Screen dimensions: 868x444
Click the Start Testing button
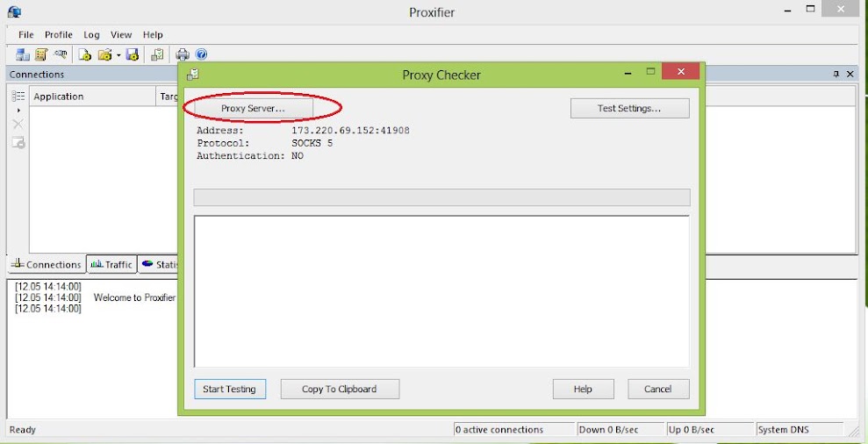pyautogui.click(x=230, y=390)
